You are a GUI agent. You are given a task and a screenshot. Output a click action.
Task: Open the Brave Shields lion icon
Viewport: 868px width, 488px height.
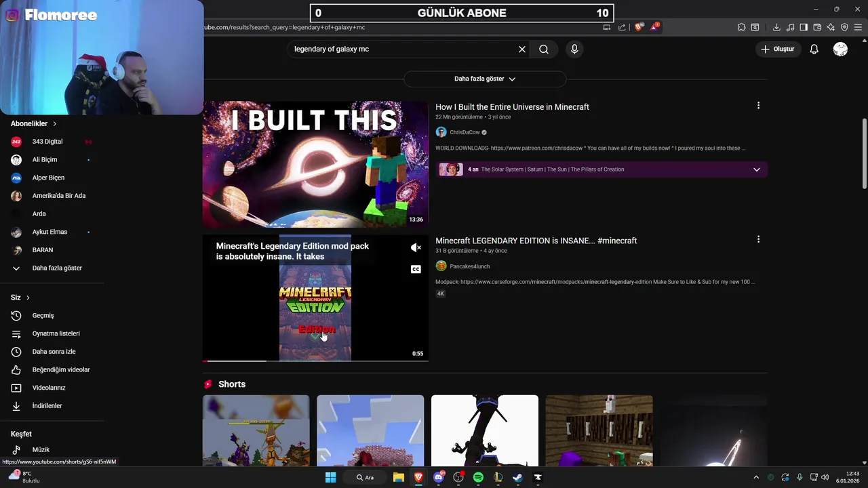639,27
